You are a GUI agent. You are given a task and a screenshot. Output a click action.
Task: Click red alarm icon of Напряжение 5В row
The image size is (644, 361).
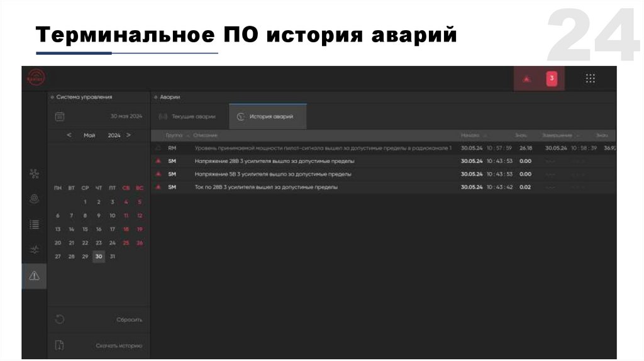[x=158, y=174]
